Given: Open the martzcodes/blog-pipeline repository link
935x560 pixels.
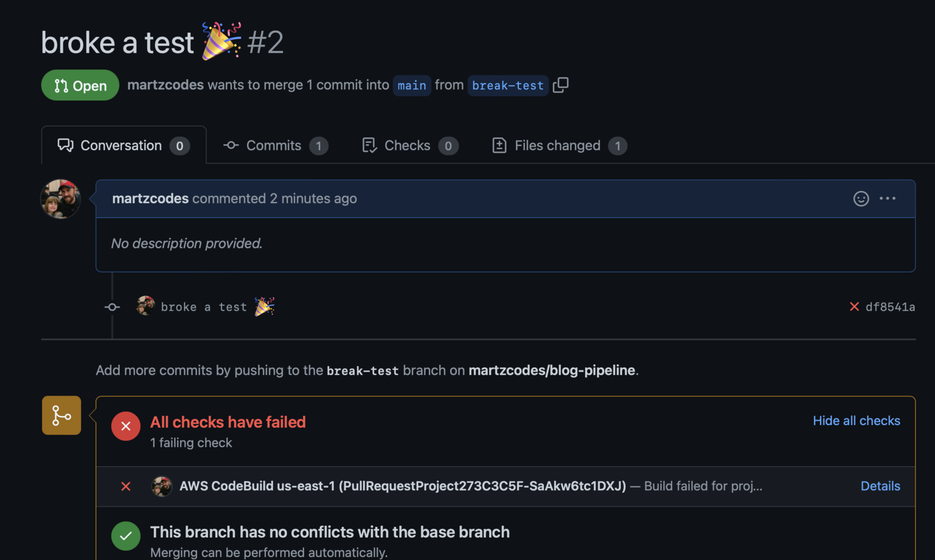Looking at the screenshot, I should point(552,370).
